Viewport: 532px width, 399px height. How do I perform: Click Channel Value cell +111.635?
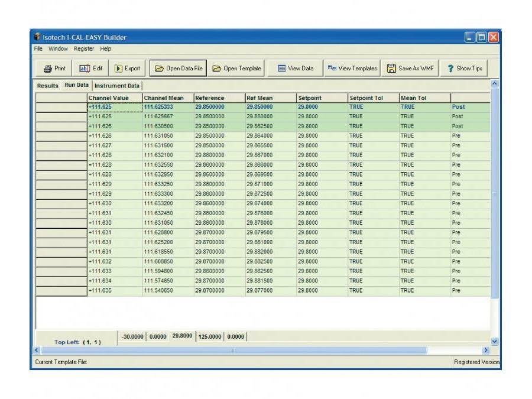tap(115, 291)
